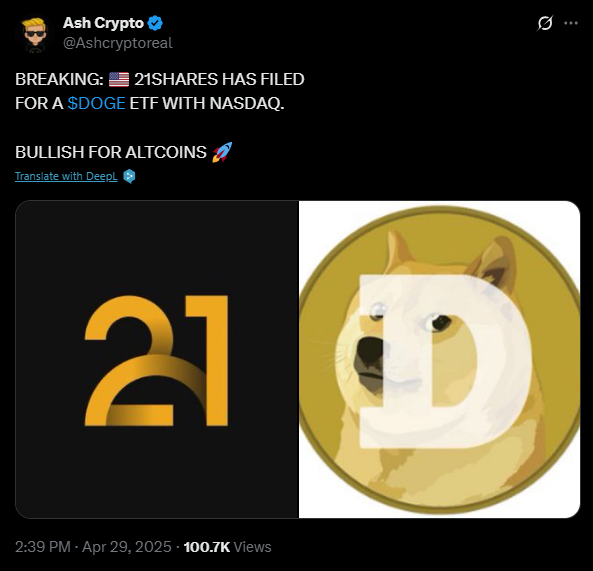Visit the @Ashcryptoreal handle link
Viewport: 593px width, 571px height.
click(x=118, y=43)
